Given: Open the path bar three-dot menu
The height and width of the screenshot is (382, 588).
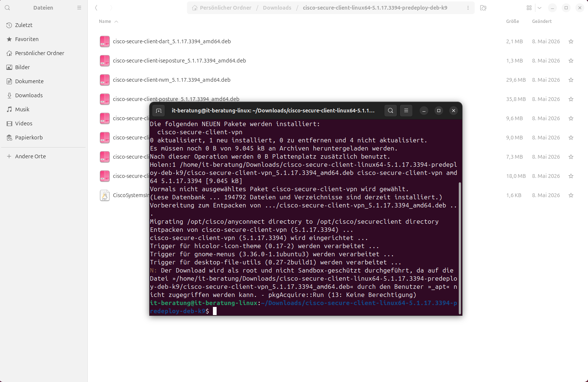Looking at the screenshot, I should [468, 8].
